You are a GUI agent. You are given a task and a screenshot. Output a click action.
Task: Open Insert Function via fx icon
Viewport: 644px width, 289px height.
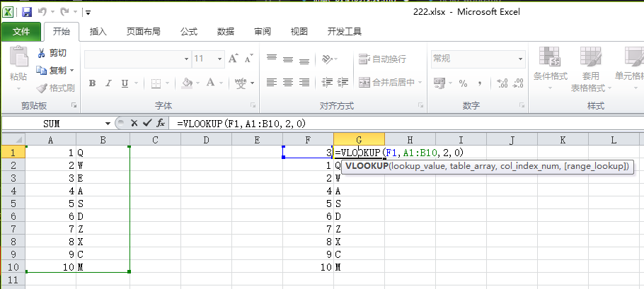tap(161, 123)
